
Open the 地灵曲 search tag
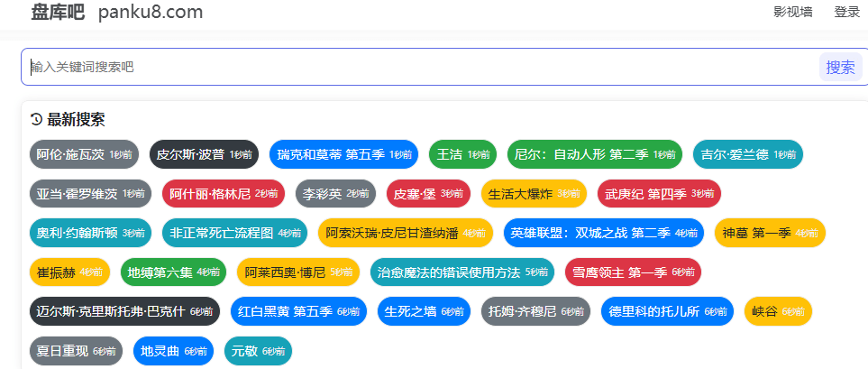click(173, 351)
